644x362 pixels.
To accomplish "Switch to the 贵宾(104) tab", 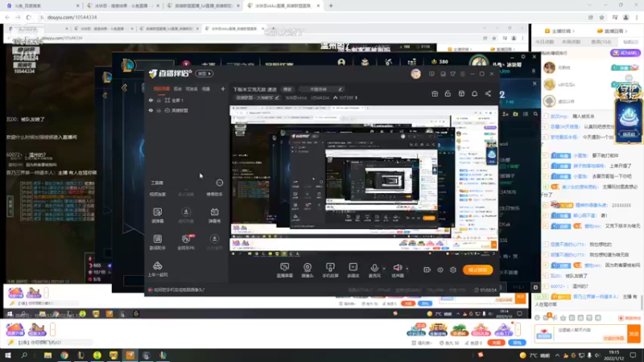I will [x=601, y=42].
